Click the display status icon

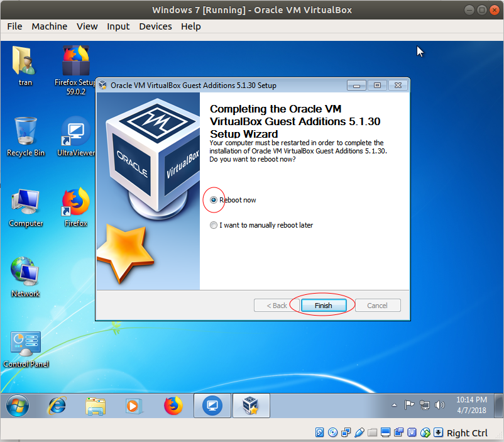coord(385,433)
